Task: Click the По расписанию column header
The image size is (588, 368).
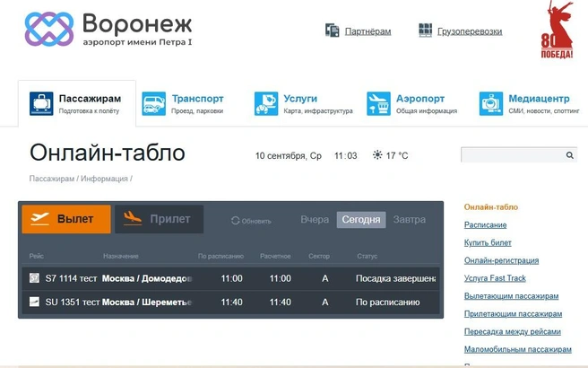Action: point(220,256)
